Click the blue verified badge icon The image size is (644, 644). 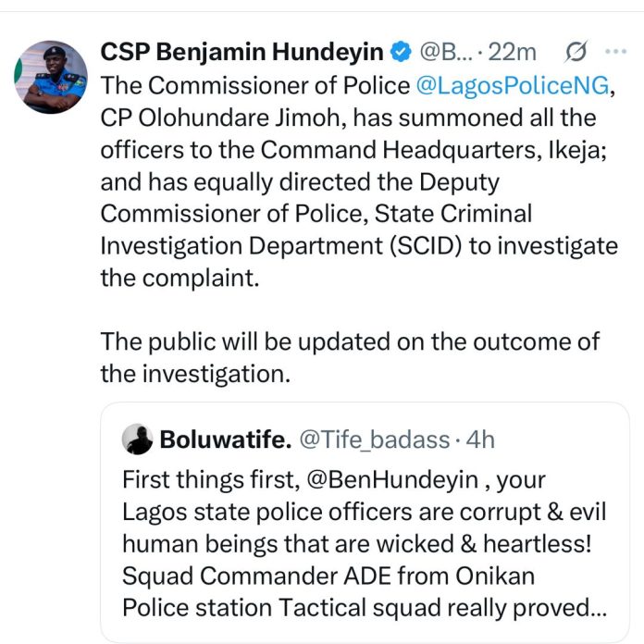click(x=401, y=52)
